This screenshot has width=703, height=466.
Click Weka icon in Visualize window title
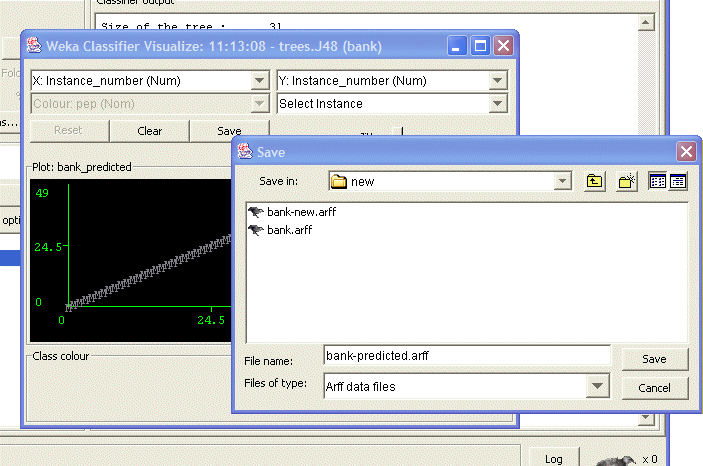pos(33,45)
